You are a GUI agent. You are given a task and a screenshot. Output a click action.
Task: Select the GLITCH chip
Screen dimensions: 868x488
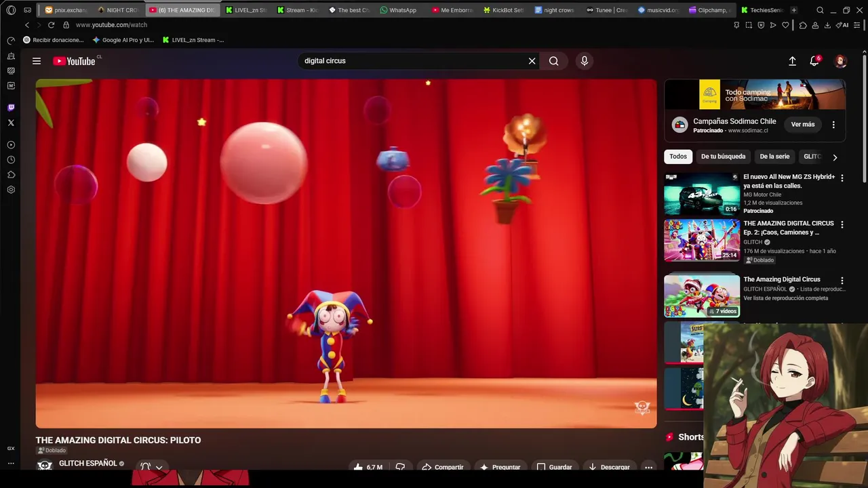tap(812, 157)
